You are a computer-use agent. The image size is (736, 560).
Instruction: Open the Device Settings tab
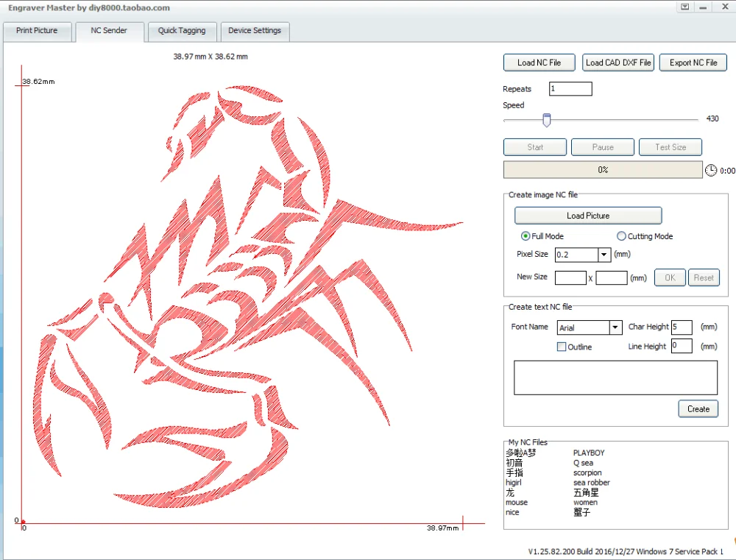255,30
